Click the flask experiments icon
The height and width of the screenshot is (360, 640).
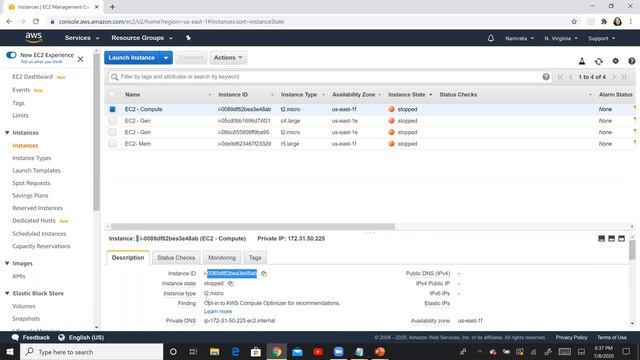point(582,61)
